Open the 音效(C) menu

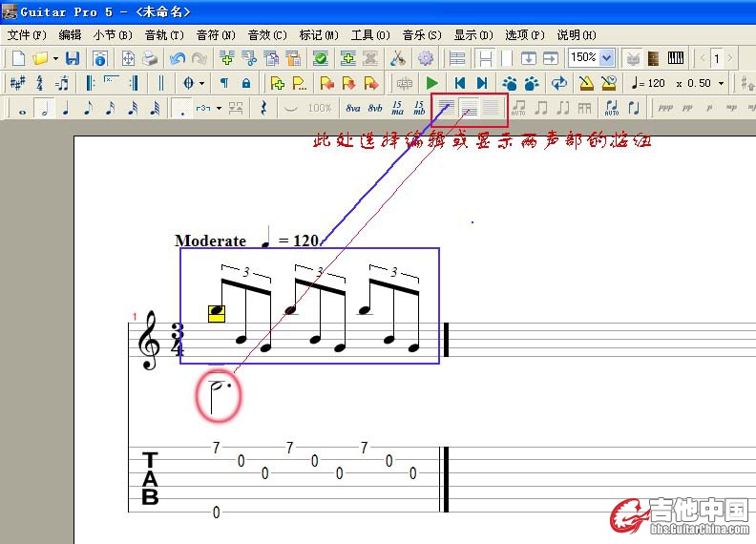(267, 35)
